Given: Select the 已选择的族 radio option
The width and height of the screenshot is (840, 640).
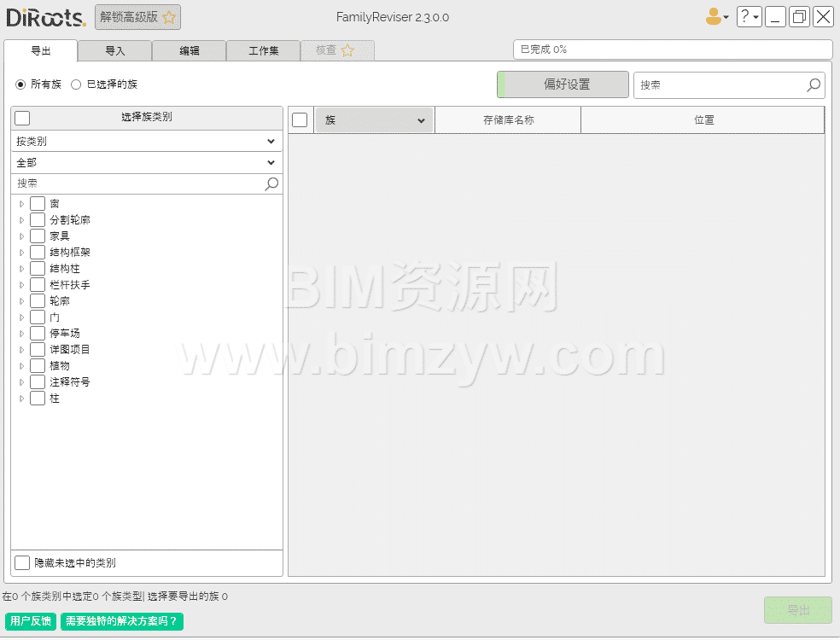Looking at the screenshot, I should [x=76, y=84].
